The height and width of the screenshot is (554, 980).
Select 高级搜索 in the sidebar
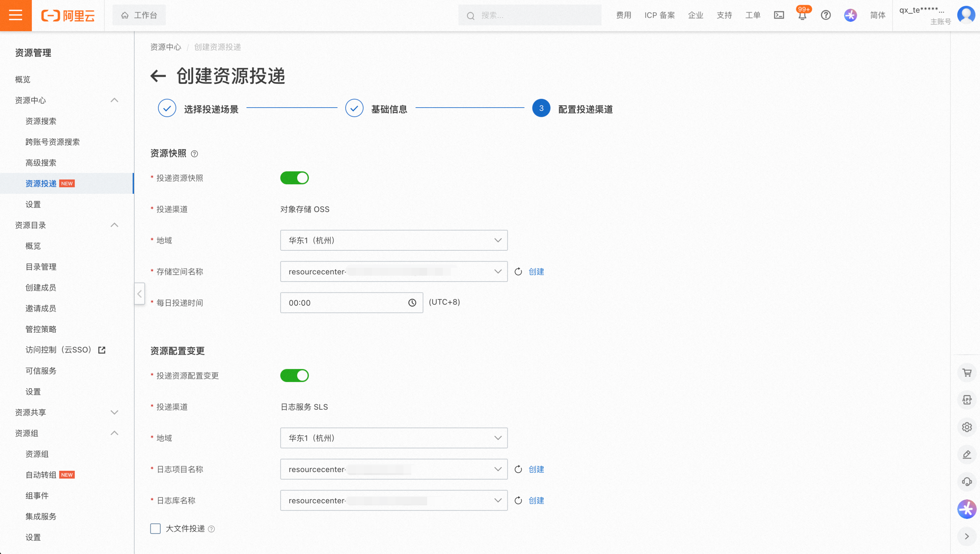click(41, 163)
